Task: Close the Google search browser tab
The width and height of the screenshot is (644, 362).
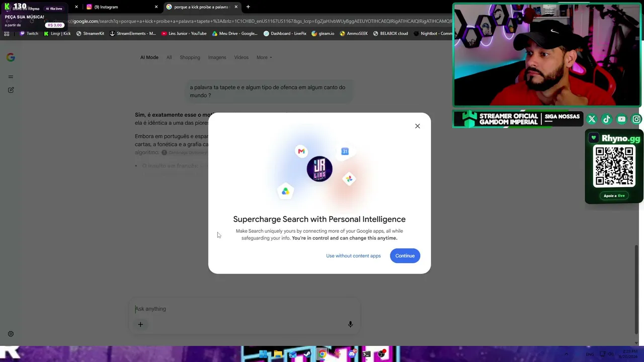Action: click(x=235, y=7)
